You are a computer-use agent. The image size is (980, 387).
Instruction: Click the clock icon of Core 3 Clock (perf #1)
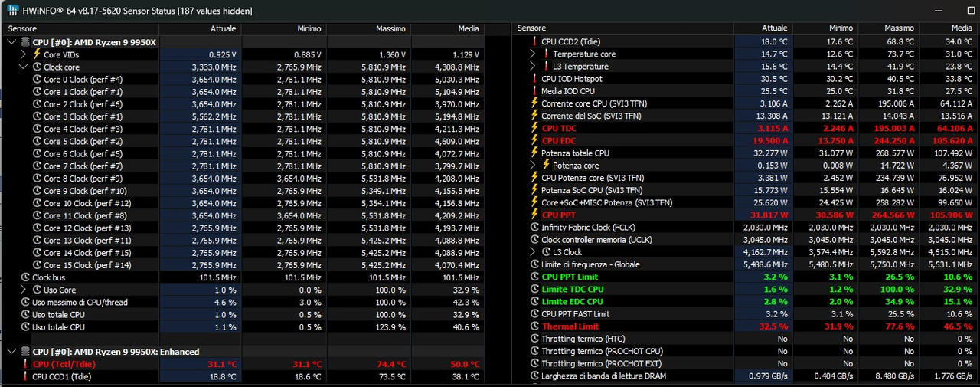coord(37,116)
